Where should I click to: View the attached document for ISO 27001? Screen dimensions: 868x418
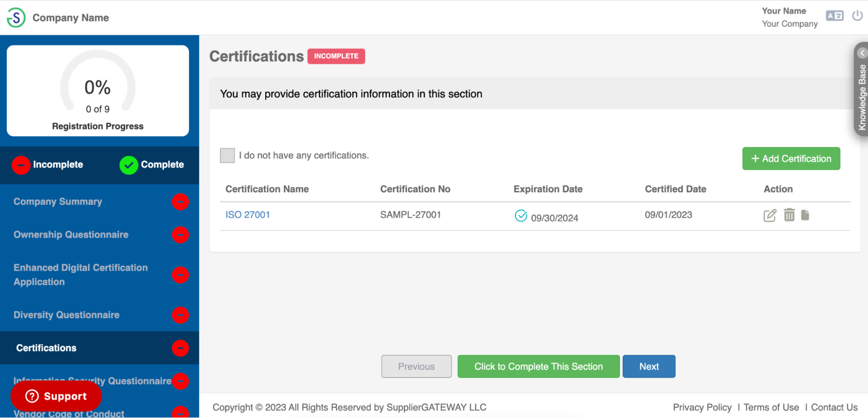tap(805, 215)
